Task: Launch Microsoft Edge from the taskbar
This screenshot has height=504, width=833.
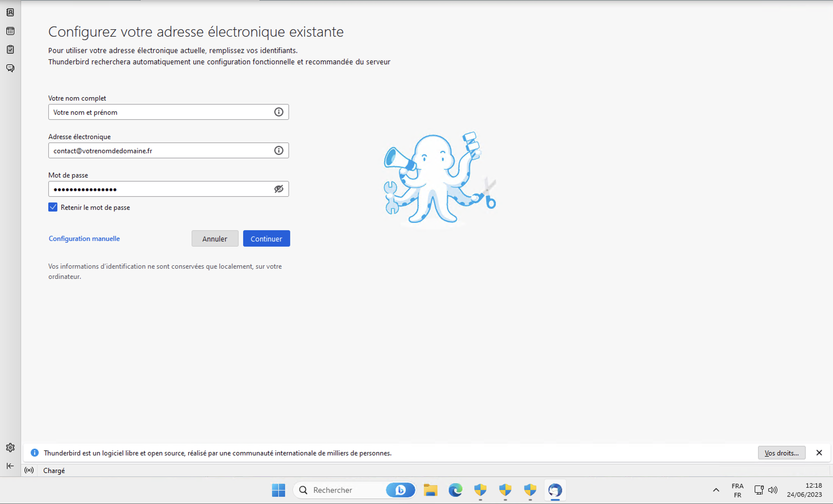Action: [x=455, y=490]
